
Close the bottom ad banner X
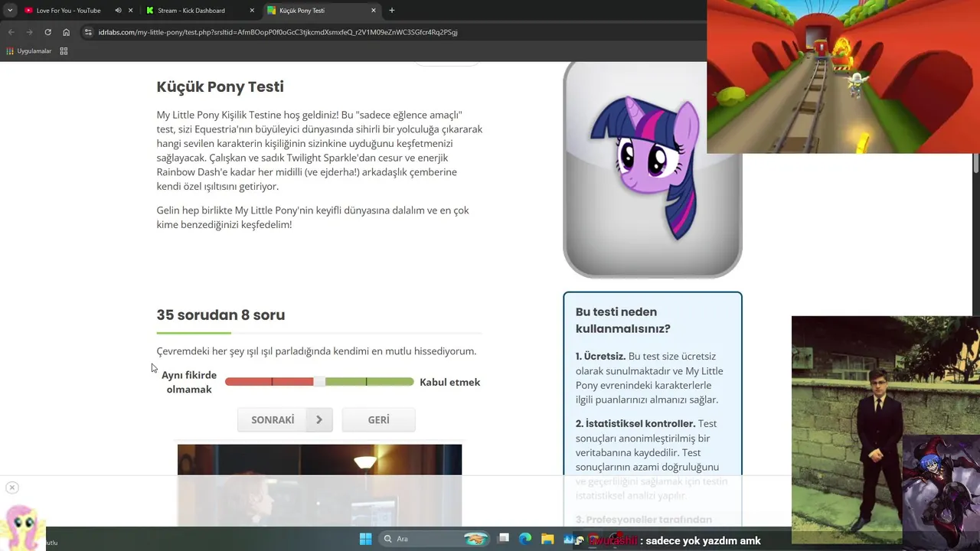[11, 487]
